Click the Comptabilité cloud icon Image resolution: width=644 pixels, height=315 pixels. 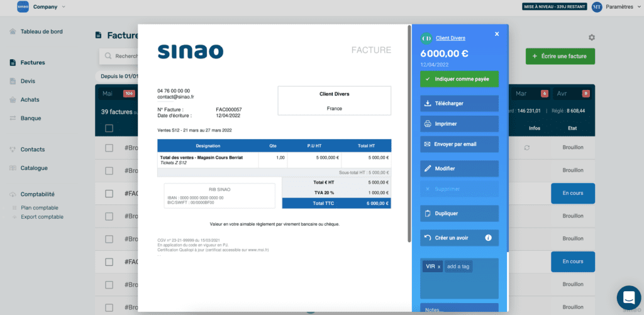coord(13,194)
